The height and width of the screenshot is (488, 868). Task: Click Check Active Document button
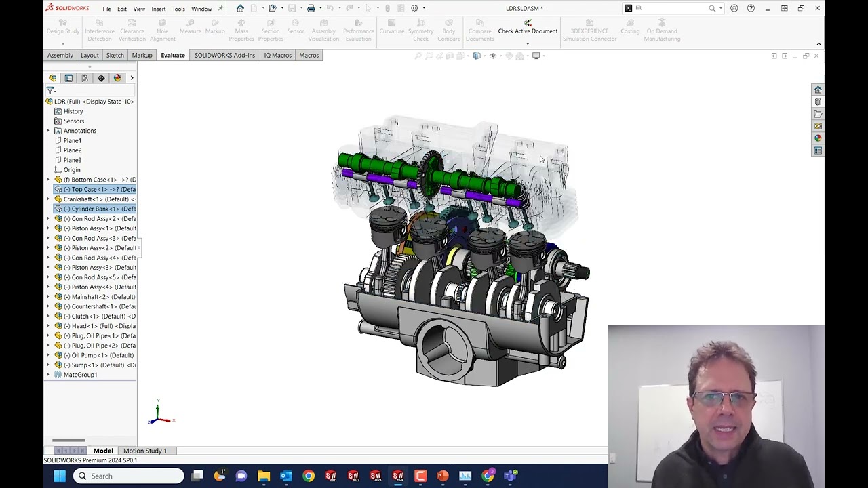[x=528, y=27]
